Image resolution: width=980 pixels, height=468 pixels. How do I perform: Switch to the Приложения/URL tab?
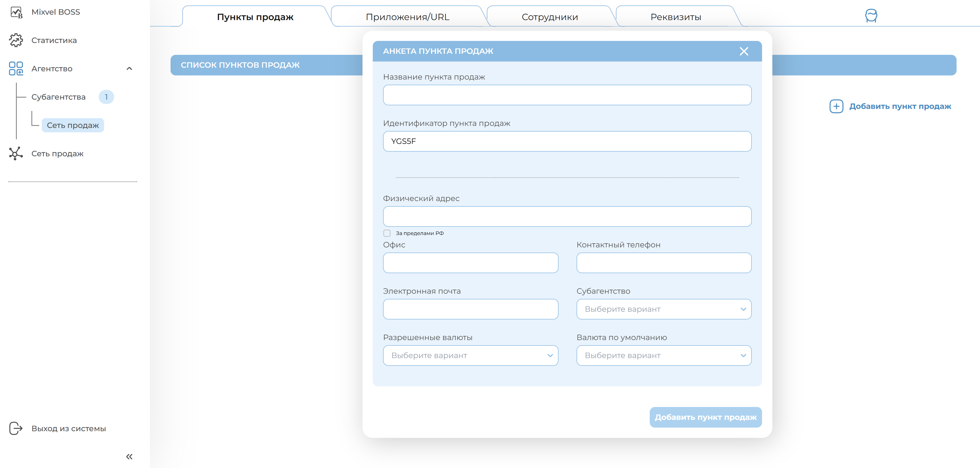coord(407,17)
